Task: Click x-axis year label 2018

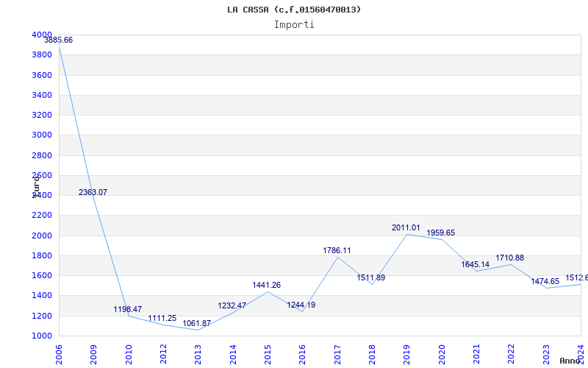Action: click(372, 355)
